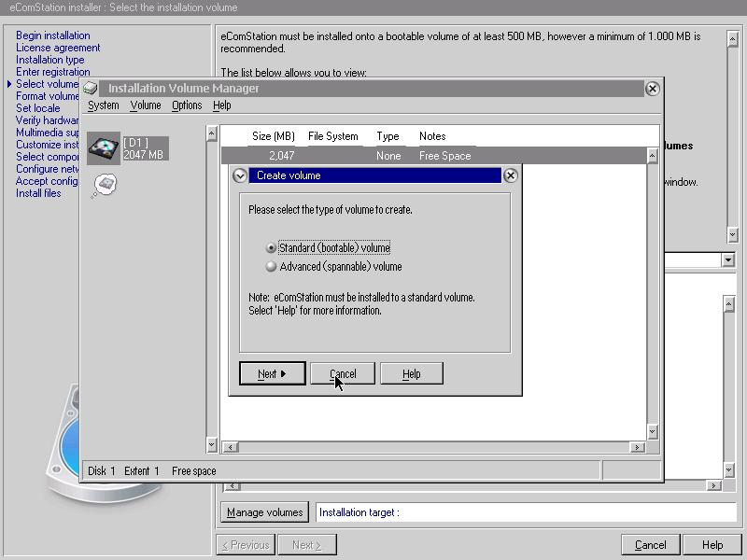Close the Create volume dialog
Screen dimensions: 747x560
(510, 175)
